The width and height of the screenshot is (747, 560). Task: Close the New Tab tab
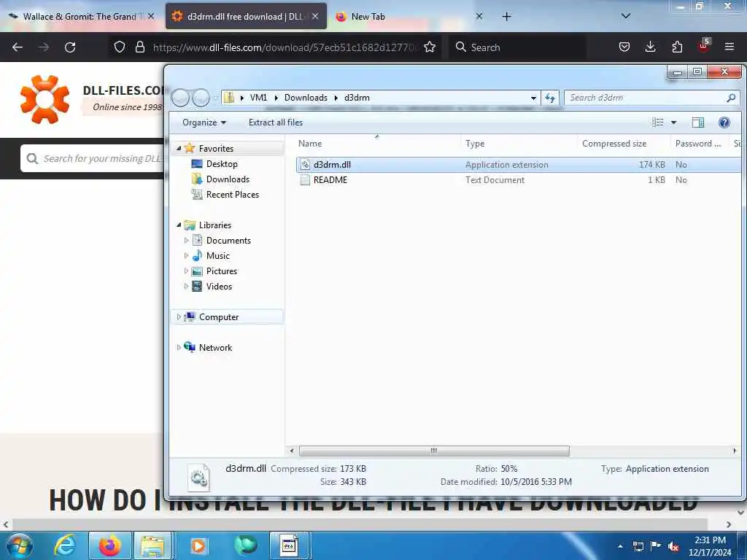pyautogui.click(x=479, y=16)
